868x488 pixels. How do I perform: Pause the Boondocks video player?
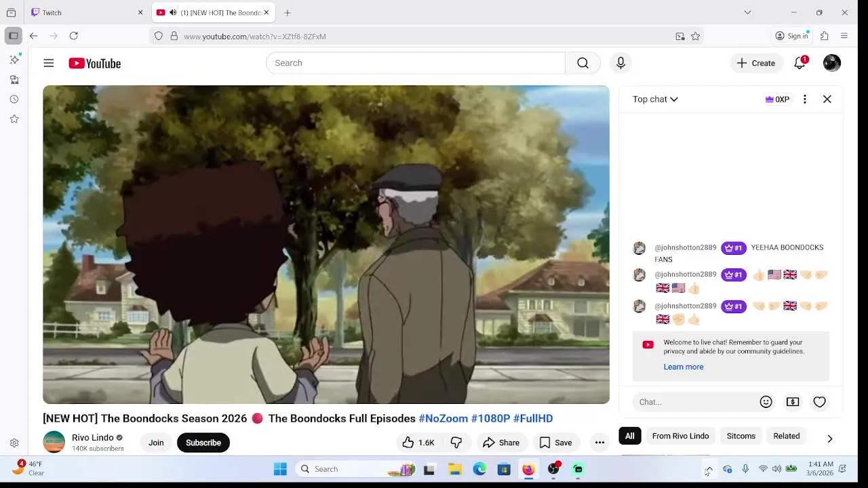(x=326, y=245)
